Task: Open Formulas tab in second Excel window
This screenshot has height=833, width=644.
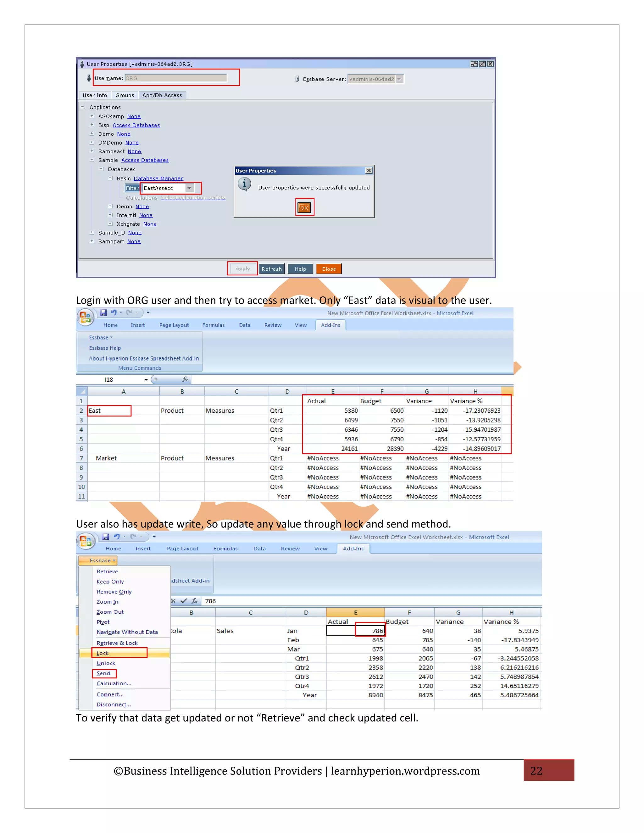Action: click(225, 549)
